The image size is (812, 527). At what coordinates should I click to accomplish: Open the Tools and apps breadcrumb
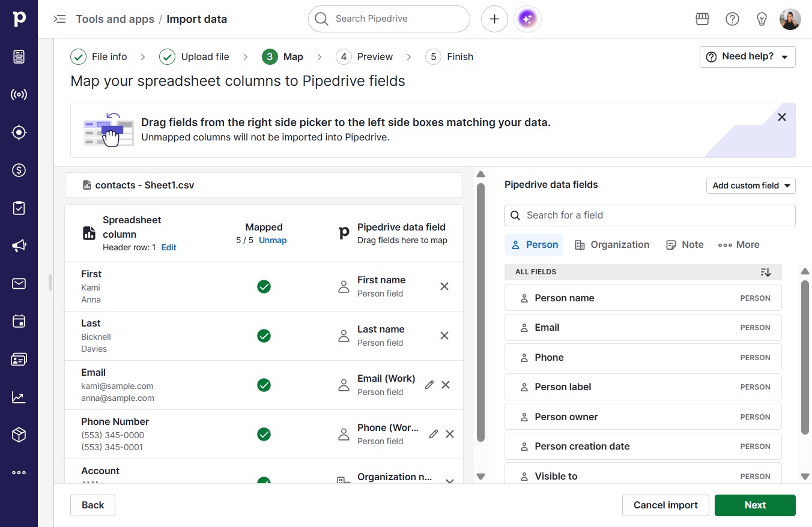(115, 19)
